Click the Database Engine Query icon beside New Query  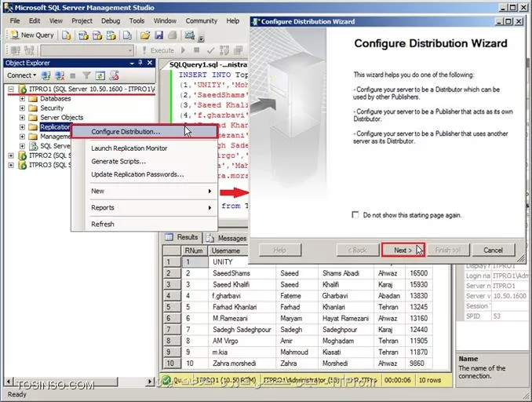[x=67, y=35]
